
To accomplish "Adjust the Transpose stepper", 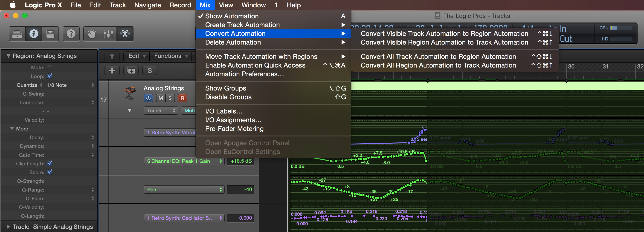I will point(93,102).
